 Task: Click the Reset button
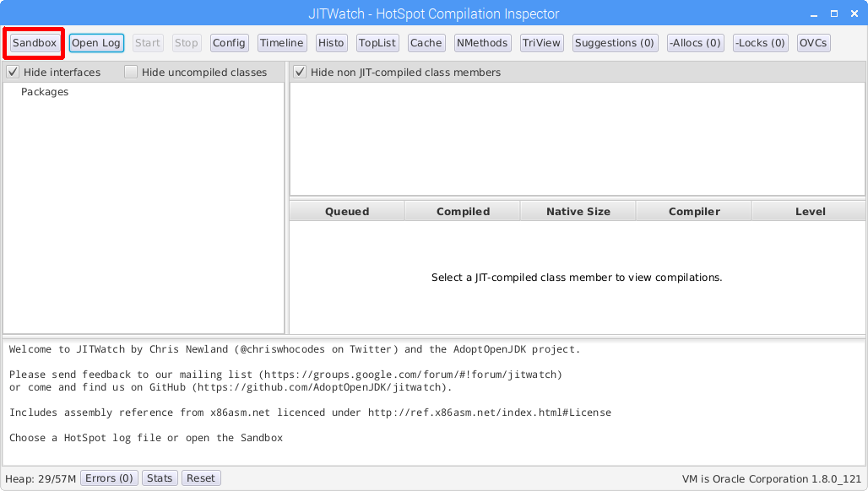200,478
